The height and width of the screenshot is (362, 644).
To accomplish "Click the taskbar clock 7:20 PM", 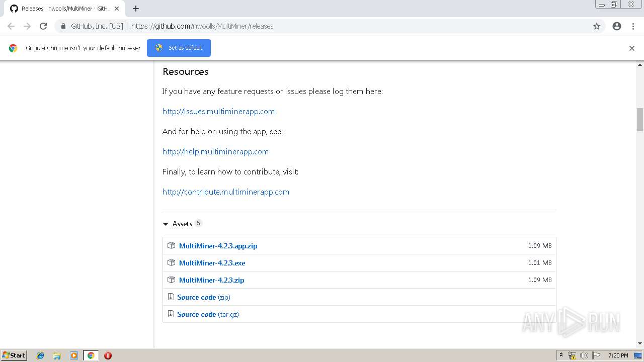I will pyautogui.click(x=618, y=355).
